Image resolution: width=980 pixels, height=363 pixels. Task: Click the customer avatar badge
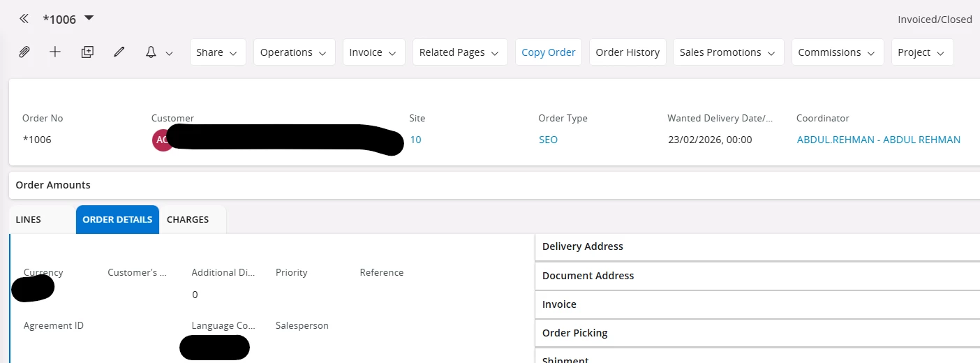point(162,140)
